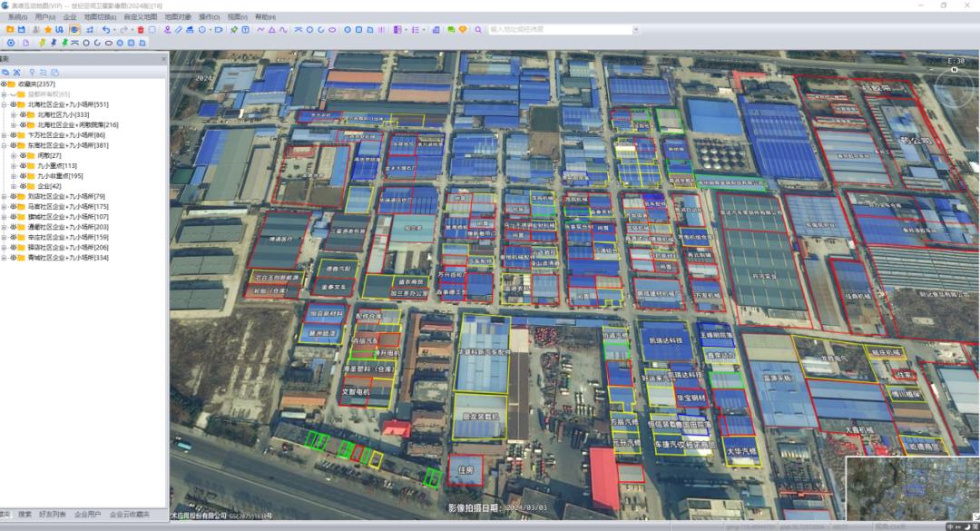
Task: Click the magnifier search icon beside address box
Action: coord(478,30)
